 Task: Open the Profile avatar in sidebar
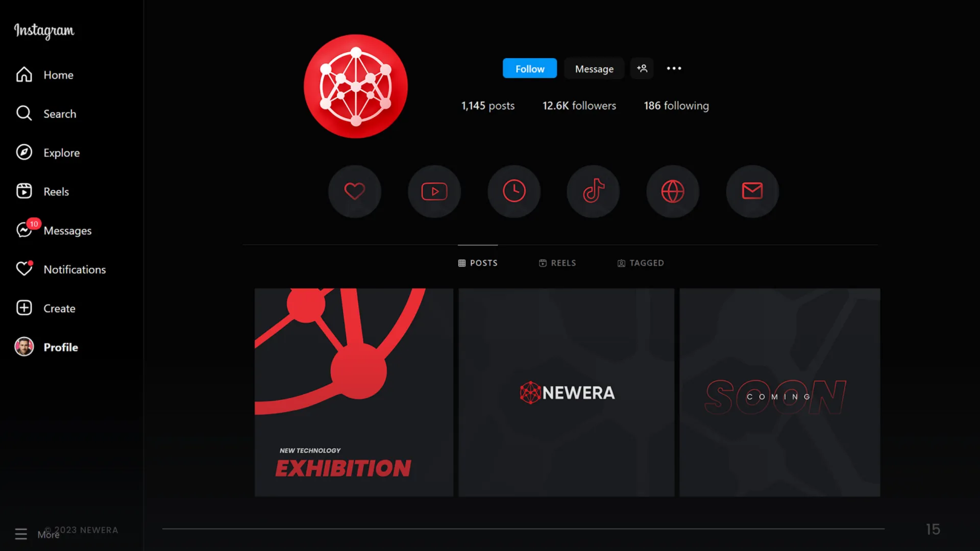coord(24,346)
